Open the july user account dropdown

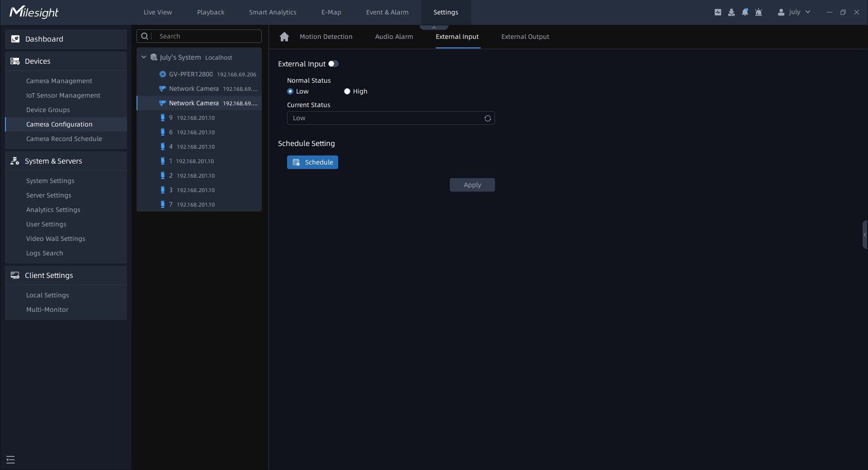tap(794, 12)
